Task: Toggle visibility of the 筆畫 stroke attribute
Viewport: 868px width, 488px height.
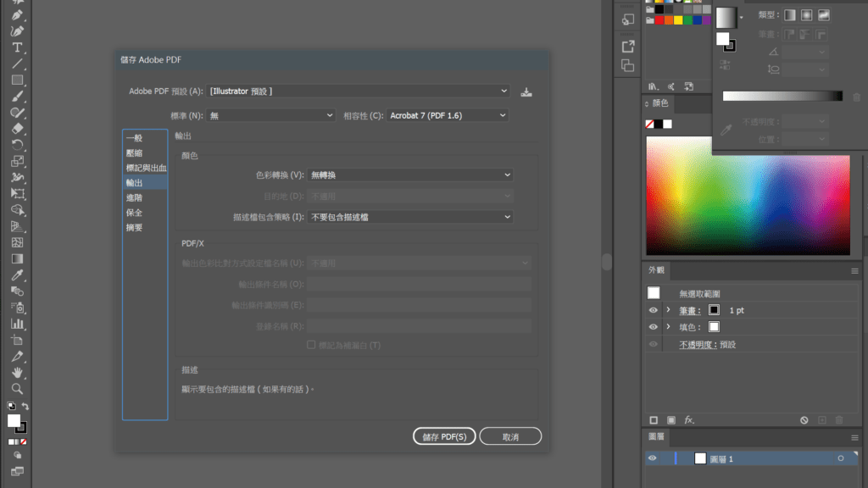Action: [653, 311]
